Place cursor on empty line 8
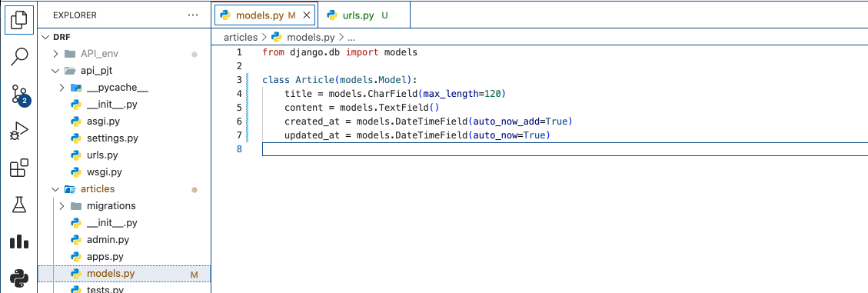This screenshot has height=293, width=868. click(x=564, y=149)
